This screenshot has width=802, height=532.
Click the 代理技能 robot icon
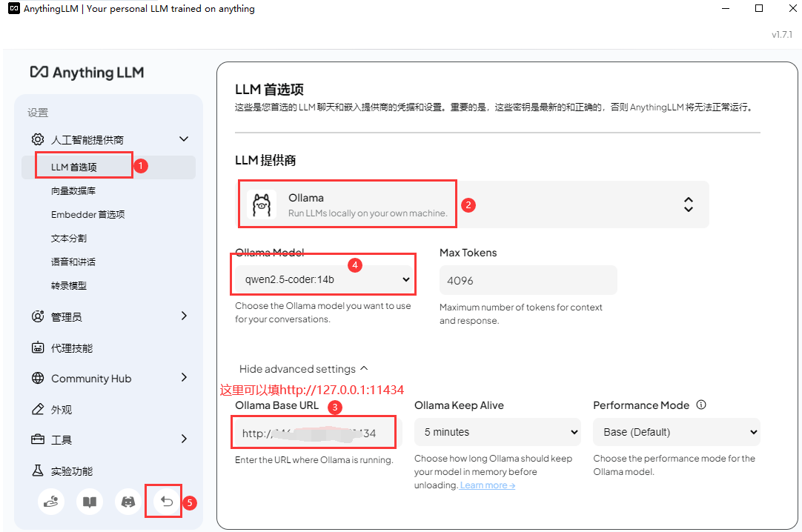(38, 348)
